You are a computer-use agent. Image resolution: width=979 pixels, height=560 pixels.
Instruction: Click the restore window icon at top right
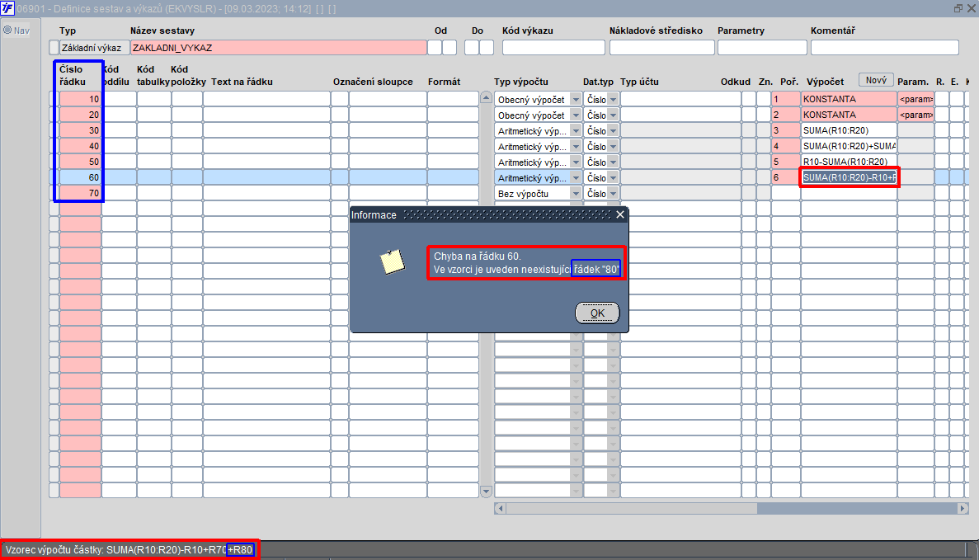(958, 8)
